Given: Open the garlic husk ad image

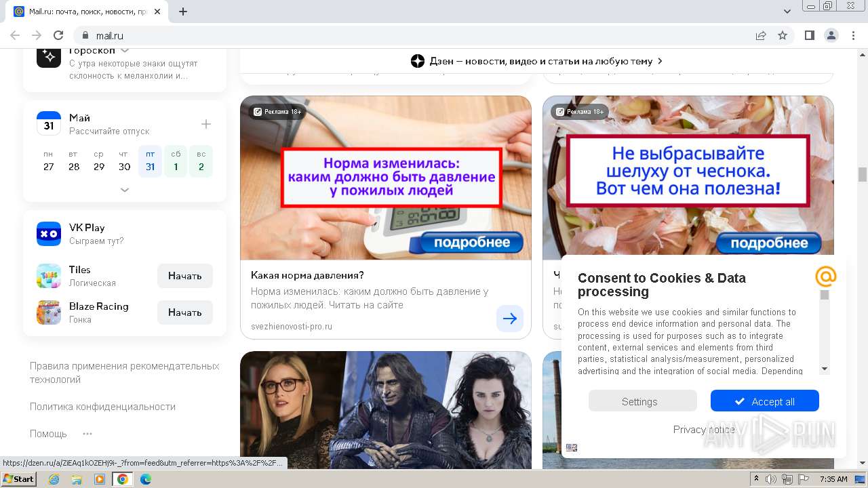Looking at the screenshot, I should point(688,178).
